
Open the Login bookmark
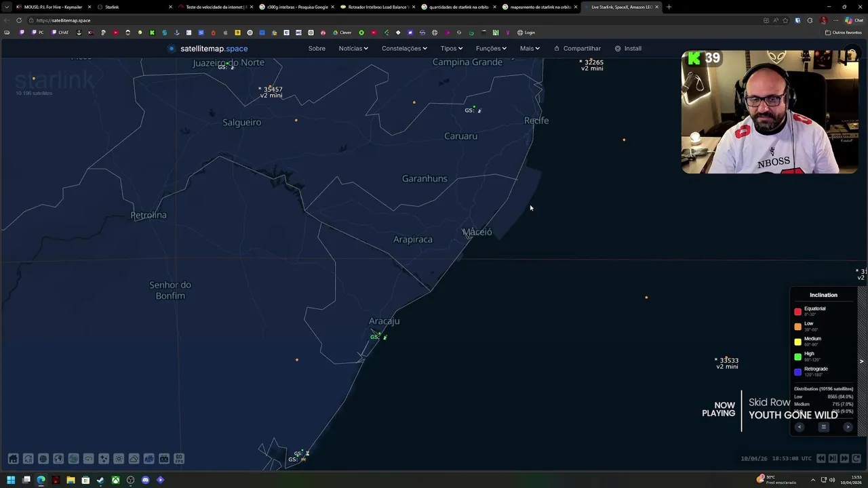tap(526, 33)
